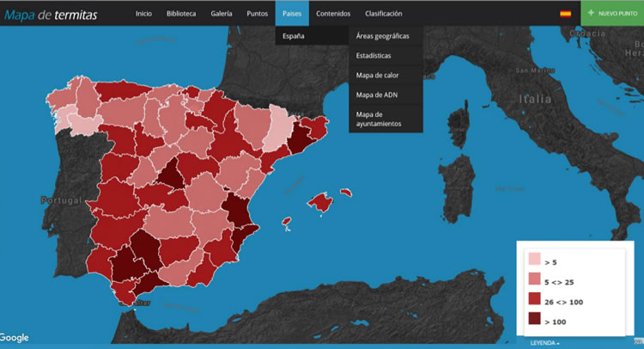Open the Clasificación dropdown

point(383,14)
